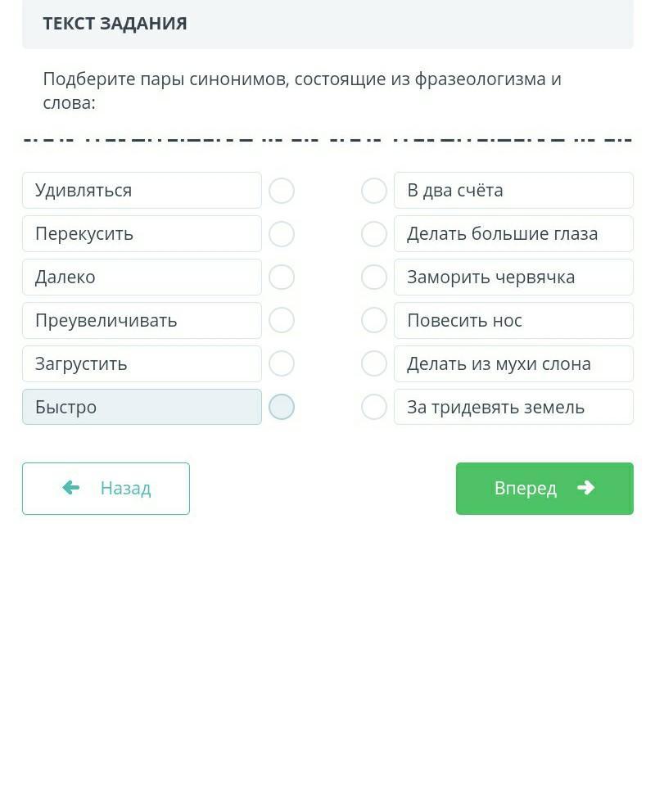
Task: Click the right arrow icon in Вперед
Action: click(585, 488)
